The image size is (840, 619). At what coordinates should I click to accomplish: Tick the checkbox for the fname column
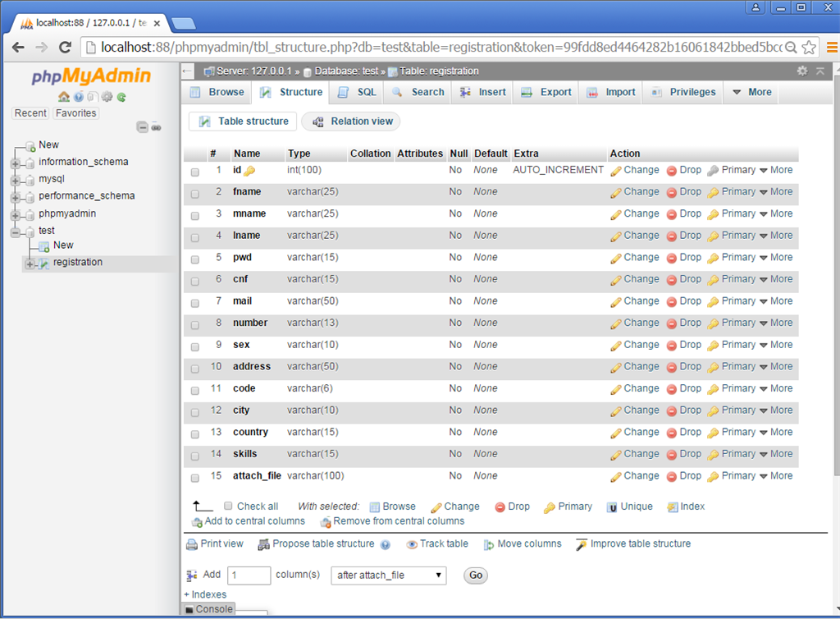pyautogui.click(x=195, y=194)
